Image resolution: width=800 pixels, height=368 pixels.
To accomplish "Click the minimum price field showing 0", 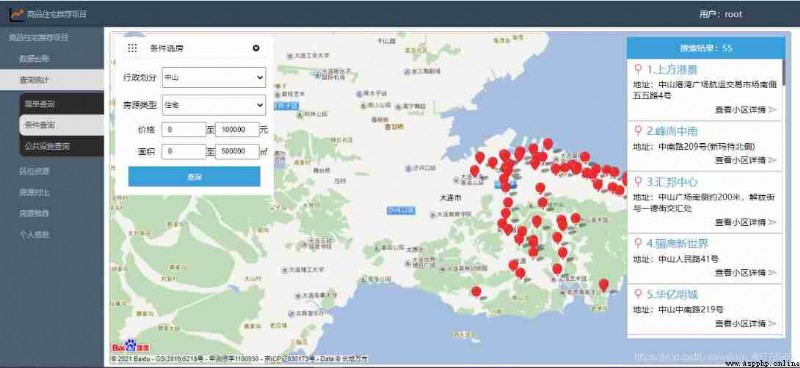I will pyautogui.click(x=184, y=130).
